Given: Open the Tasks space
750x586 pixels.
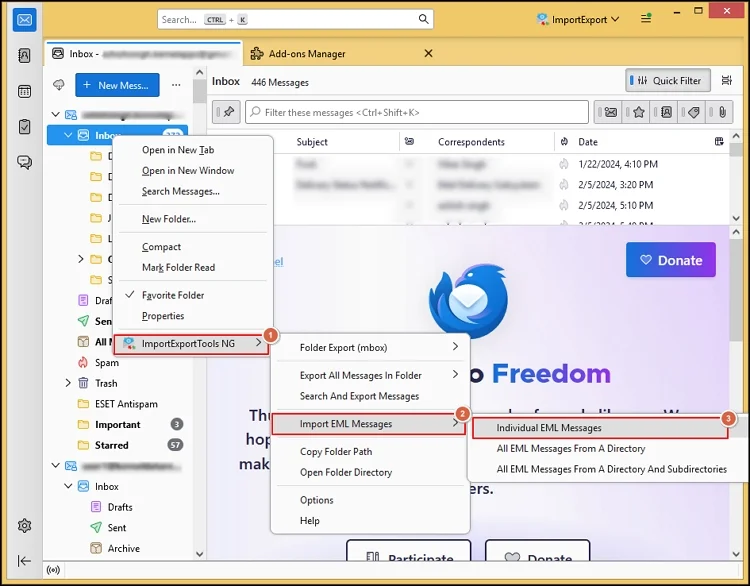Looking at the screenshot, I should (x=24, y=127).
